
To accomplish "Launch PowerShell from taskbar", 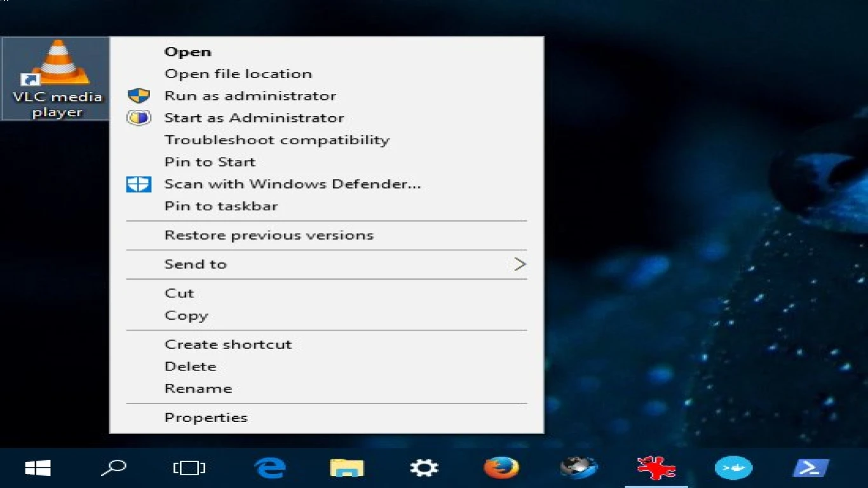I will (811, 468).
